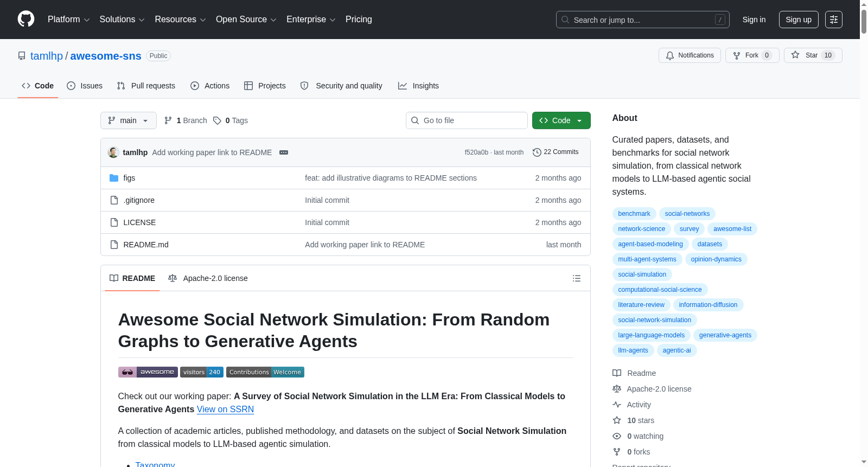The width and height of the screenshot is (868, 467).
Task: Select the README tab
Action: pos(132,278)
